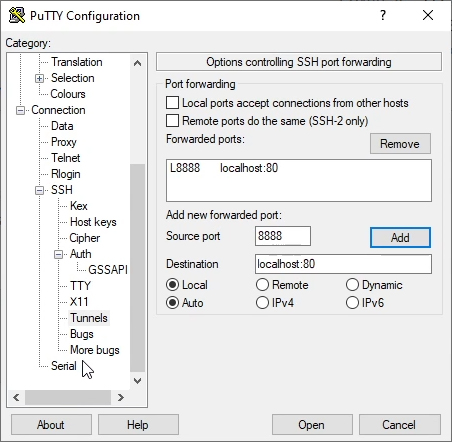Image resolution: width=452 pixels, height=442 pixels.
Task: Choose the IPv4 radio option
Action: click(x=262, y=303)
